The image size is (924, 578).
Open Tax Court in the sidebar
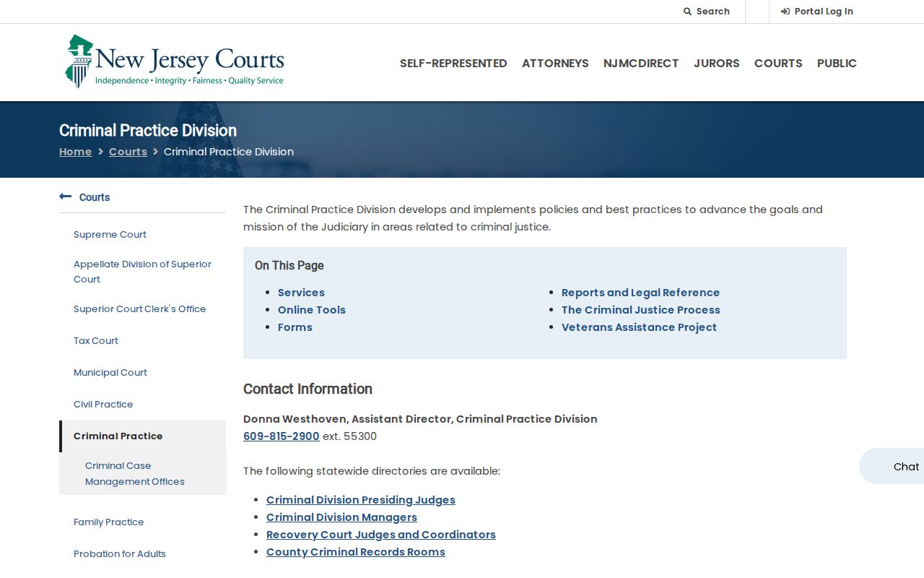pyautogui.click(x=96, y=340)
